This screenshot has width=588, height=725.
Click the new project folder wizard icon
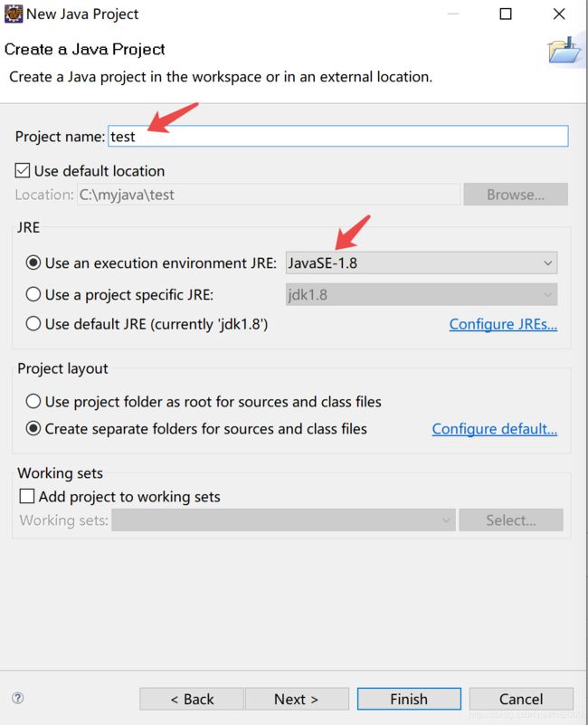564,51
